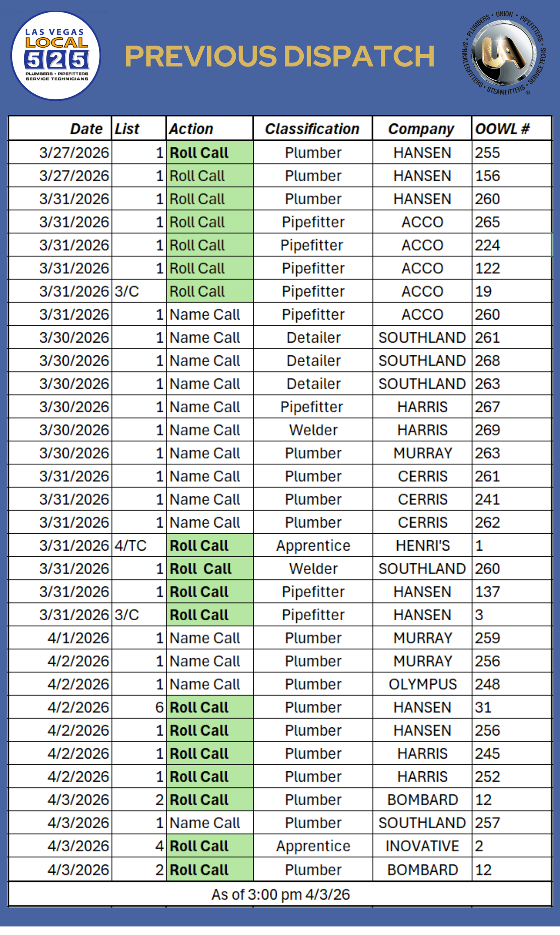560x935 pixels.
Task: Click the PREVIOUS DISPATCH title
Action: pyautogui.click(x=280, y=56)
